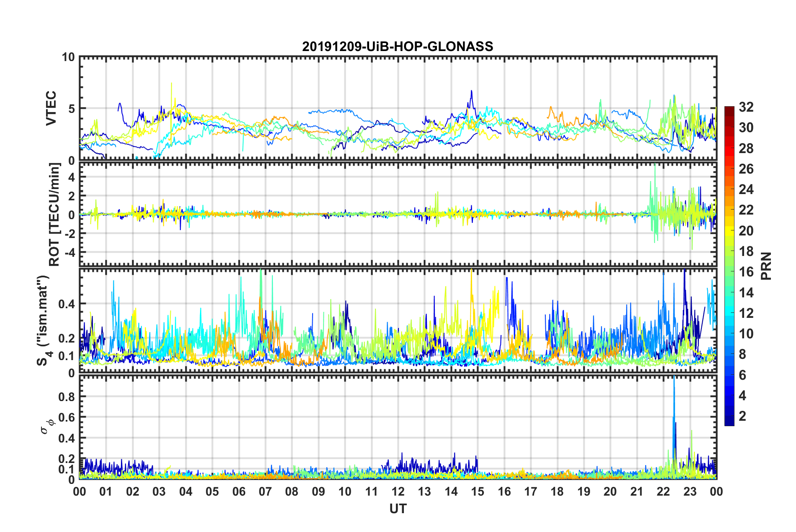Screen dimensions: 796x532
Task: Click the plot title 20191209-UiB-HOP-GLONASS
Action: 398,46
